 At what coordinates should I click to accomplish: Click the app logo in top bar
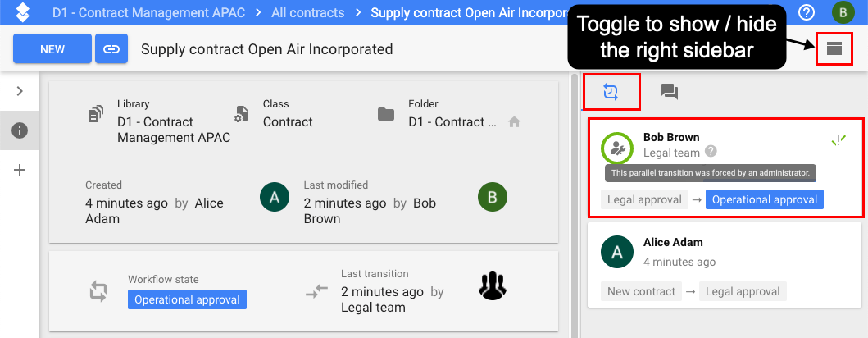tap(22, 12)
